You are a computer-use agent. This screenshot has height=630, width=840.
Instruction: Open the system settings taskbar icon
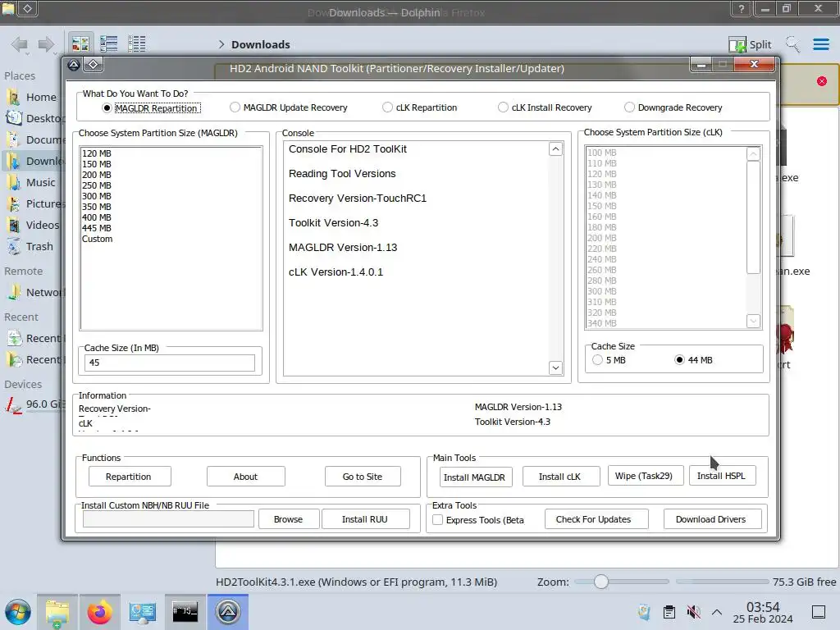143,612
